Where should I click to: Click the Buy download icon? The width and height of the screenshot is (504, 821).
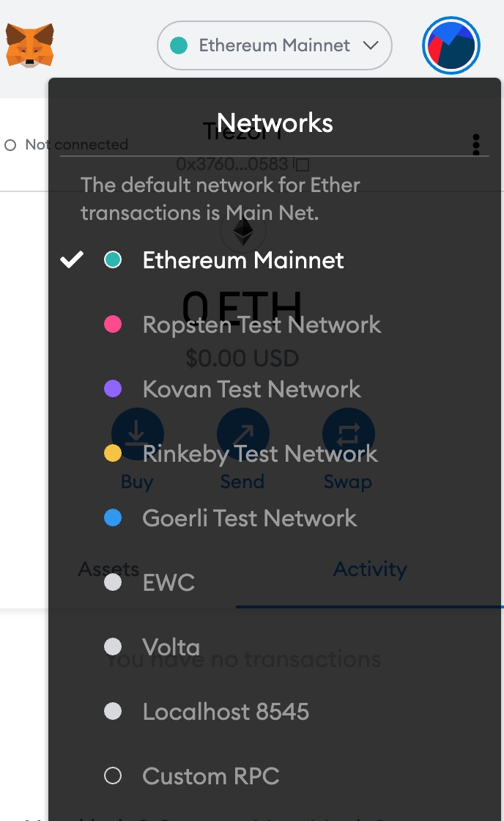click(x=137, y=435)
